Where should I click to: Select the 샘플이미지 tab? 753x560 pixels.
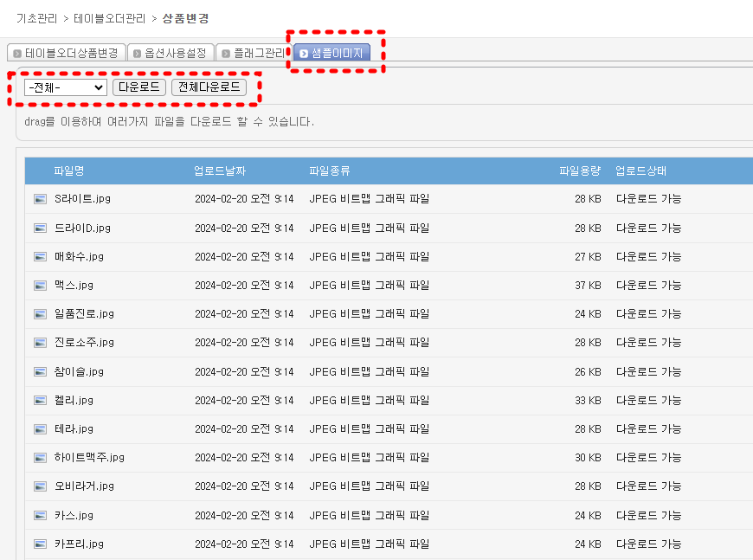pos(332,53)
